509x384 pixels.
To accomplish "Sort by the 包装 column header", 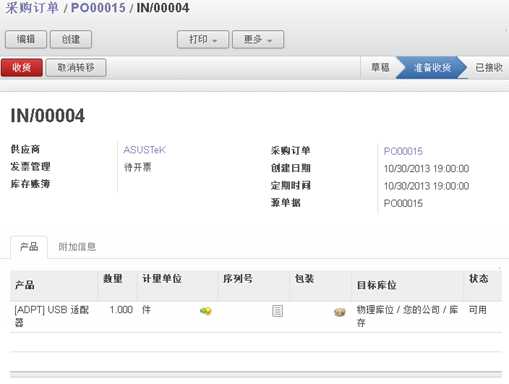I will click(x=320, y=285).
